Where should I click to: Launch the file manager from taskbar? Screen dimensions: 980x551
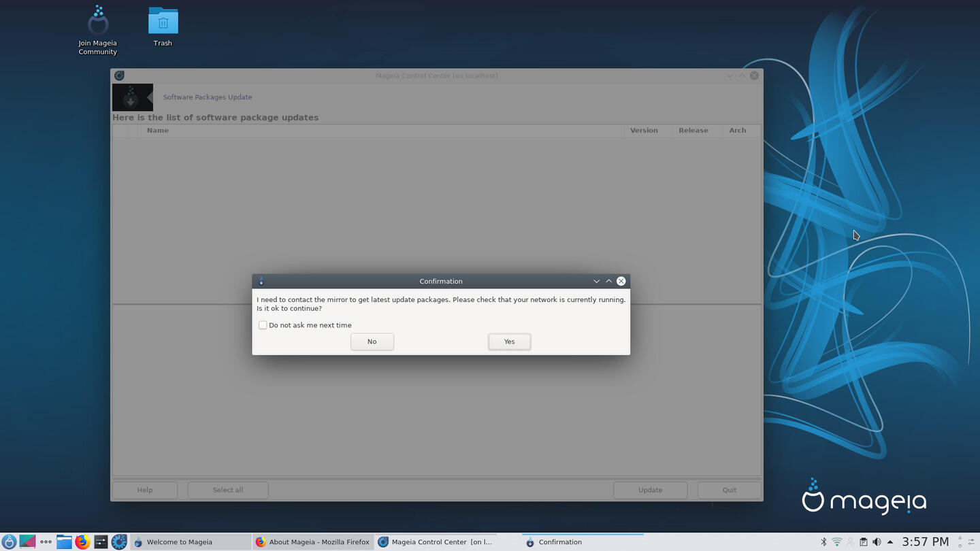click(64, 541)
